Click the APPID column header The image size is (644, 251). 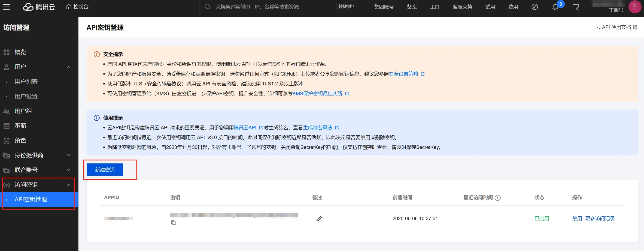(111, 198)
